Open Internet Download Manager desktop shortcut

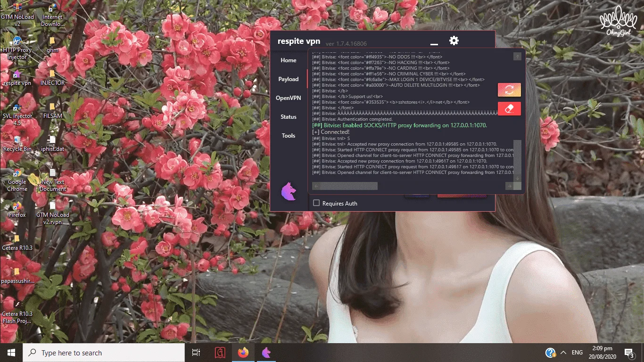pyautogui.click(x=52, y=15)
